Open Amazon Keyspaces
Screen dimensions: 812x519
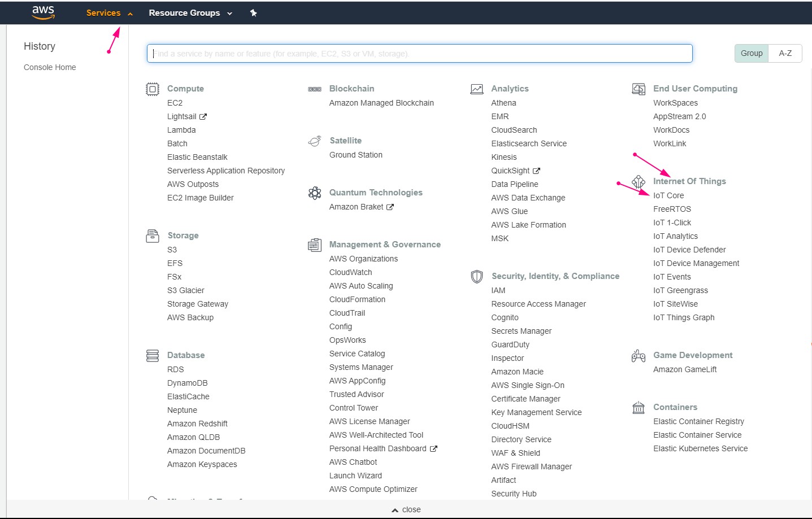tap(202, 464)
